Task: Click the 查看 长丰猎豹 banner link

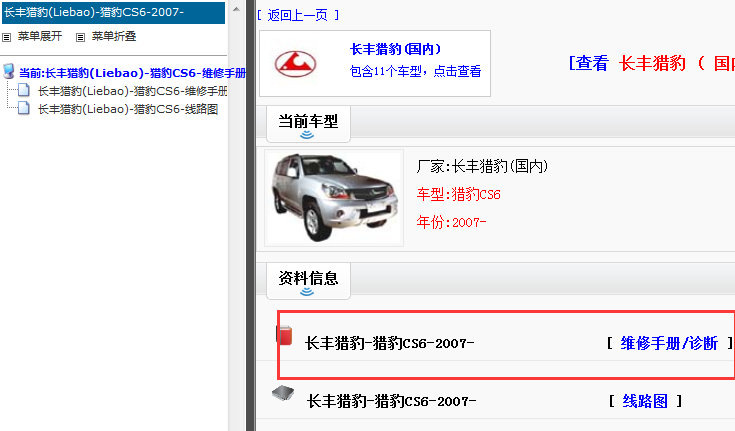Action: (652, 63)
